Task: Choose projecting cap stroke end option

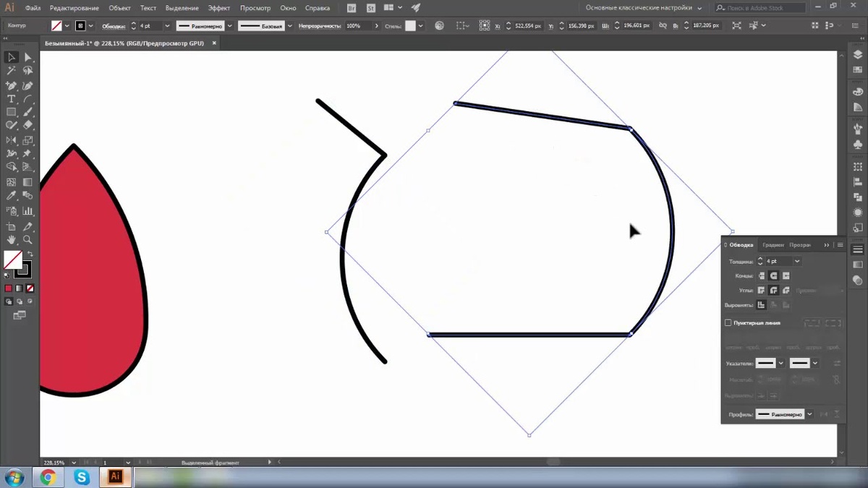Action: (786, 275)
